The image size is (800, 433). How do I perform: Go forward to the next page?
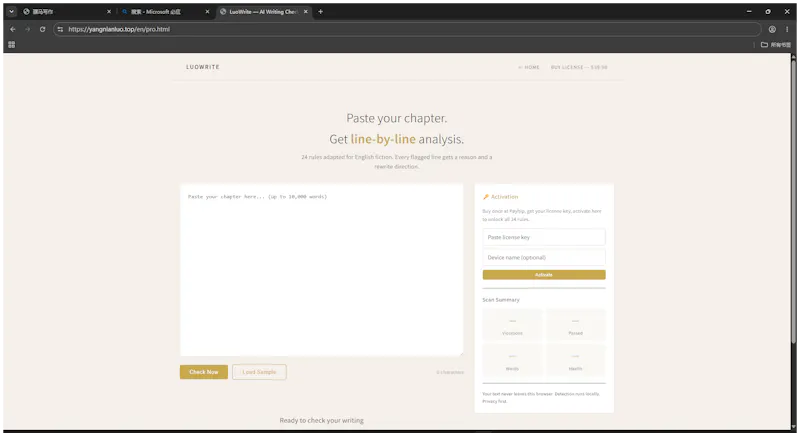tap(28, 30)
